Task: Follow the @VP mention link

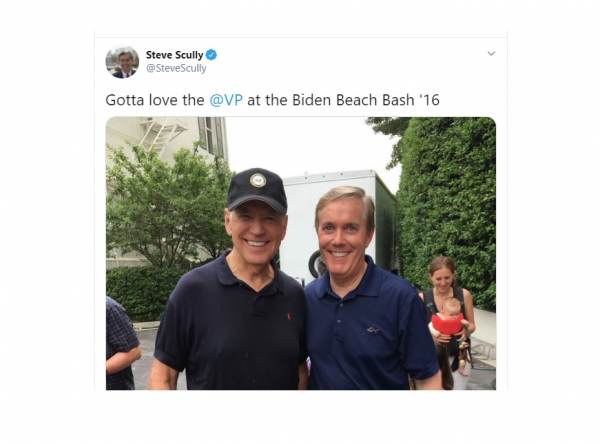Action: [226, 100]
